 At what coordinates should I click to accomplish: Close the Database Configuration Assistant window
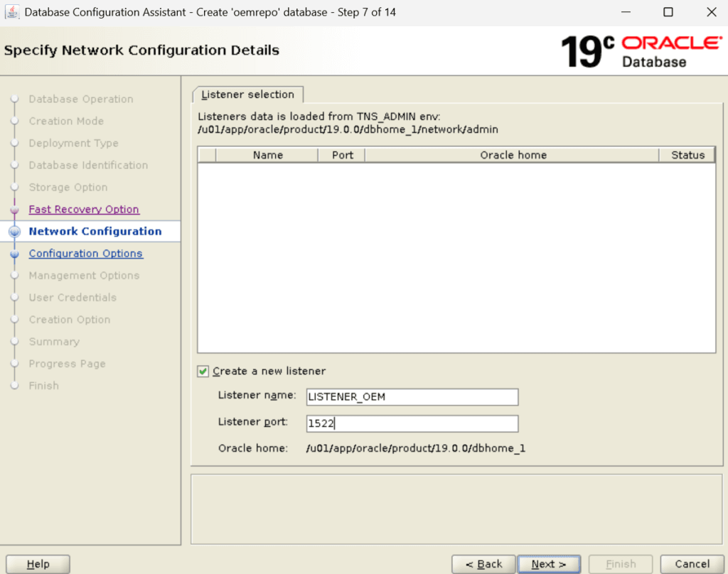coord(711,12)
